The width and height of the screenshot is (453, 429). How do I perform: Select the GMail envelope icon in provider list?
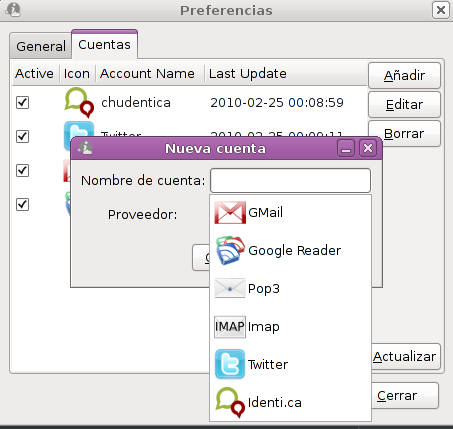point(230,212)
